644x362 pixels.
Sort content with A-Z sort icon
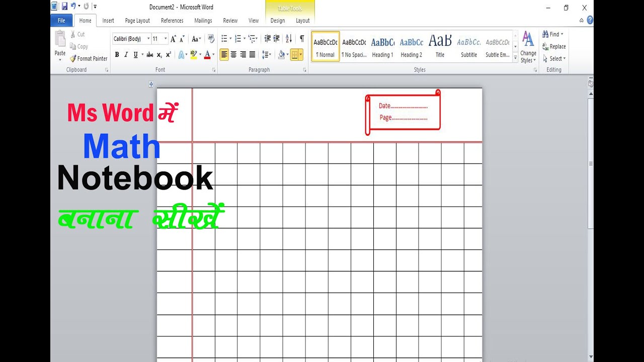(x=289, y=39)
